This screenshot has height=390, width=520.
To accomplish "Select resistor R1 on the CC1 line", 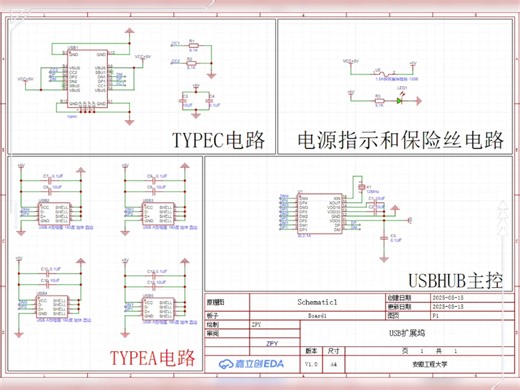I will (194, 46).
